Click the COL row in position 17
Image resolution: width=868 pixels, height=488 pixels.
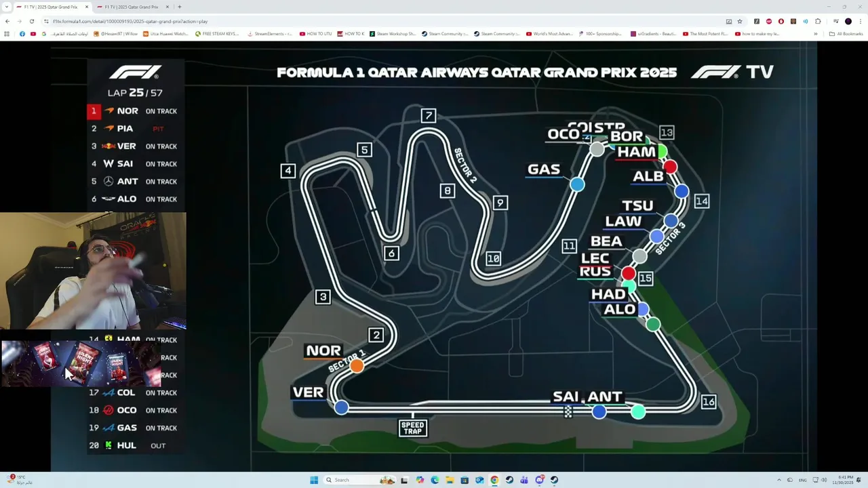point(135,392)
